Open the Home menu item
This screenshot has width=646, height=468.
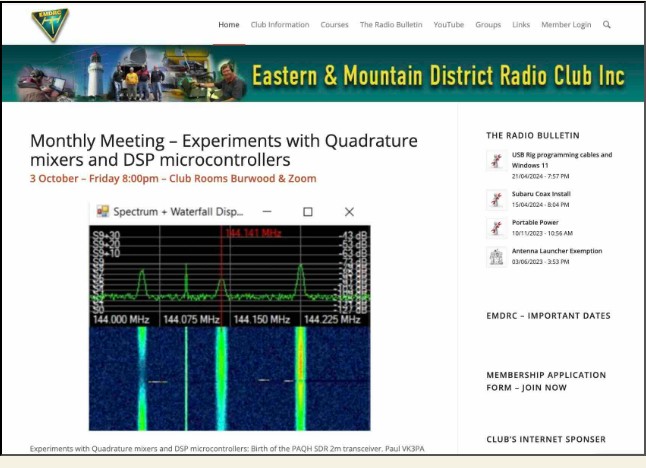pos(229,24)
